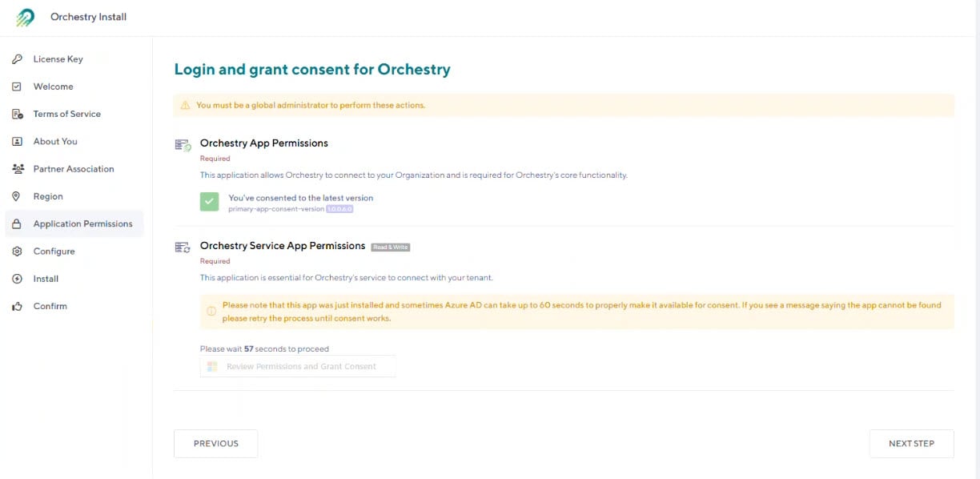The width and height of the screenshot is (980, 479).
Task: Click the Terms of Service document icon
Action: coord(17,114)
